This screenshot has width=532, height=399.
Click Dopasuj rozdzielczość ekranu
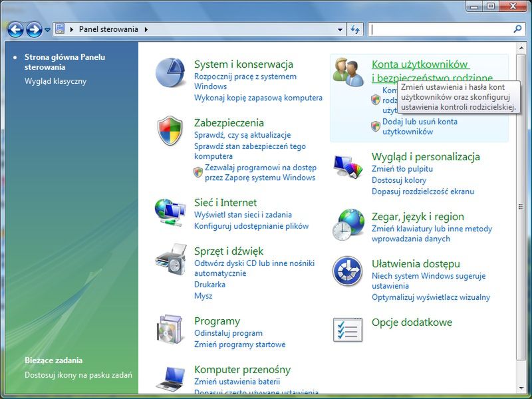click(423, 192)
